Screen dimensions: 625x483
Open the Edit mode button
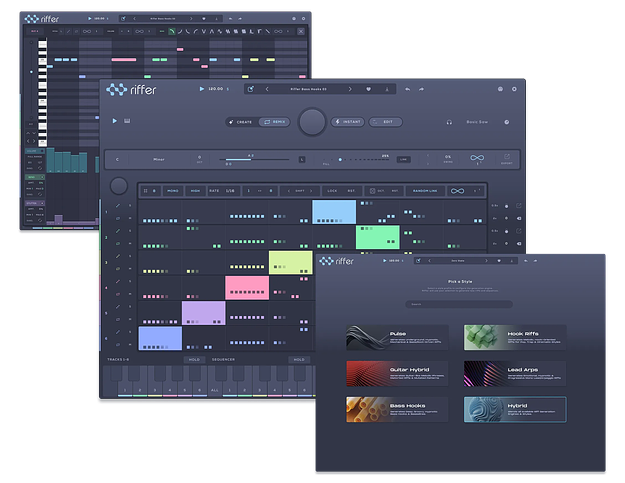coord(385,122)
